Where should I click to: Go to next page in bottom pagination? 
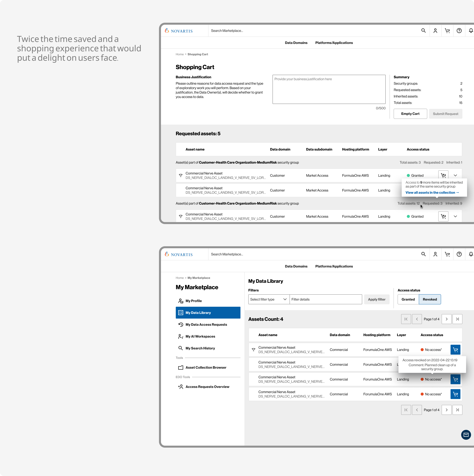pos(446,410)
